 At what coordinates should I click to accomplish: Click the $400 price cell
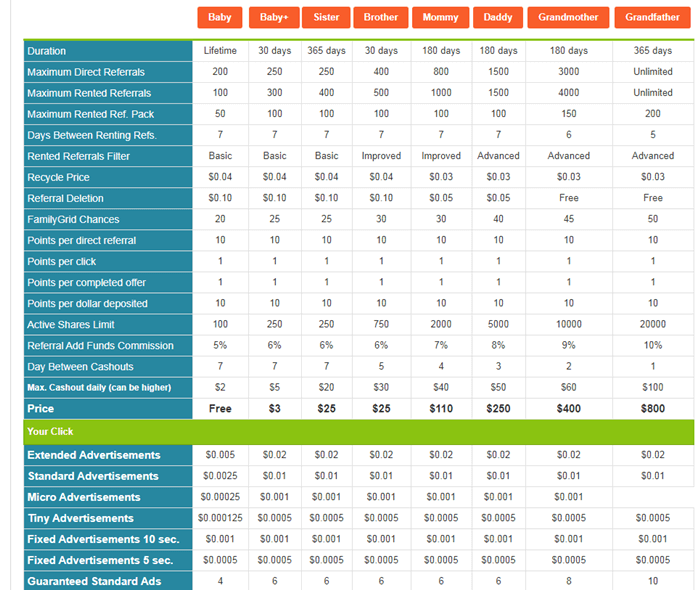coord(568,408)
